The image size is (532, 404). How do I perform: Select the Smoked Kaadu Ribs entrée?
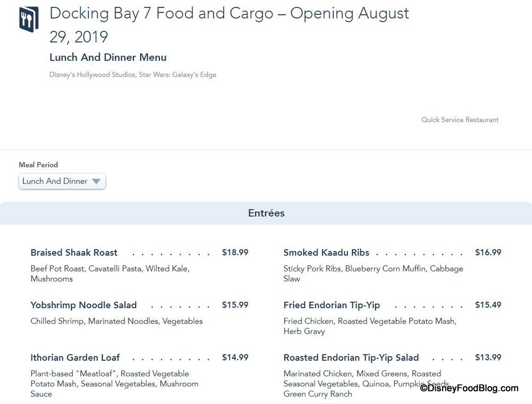[x=326, y=253]
